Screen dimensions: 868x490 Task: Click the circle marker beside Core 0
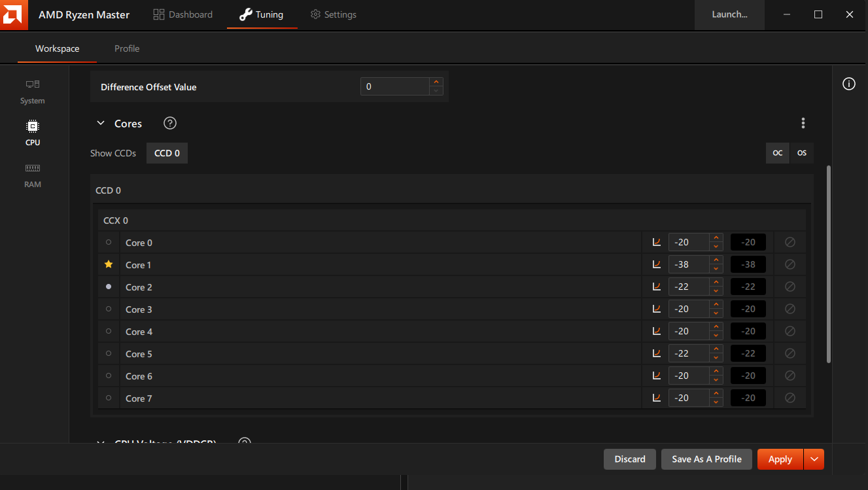click(109, 242)
